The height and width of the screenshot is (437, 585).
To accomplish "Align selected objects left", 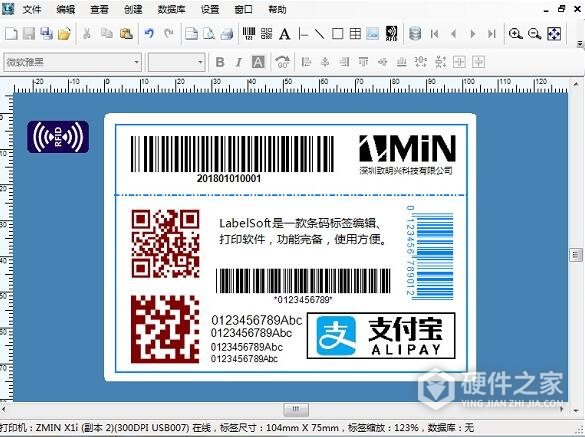I will click(x=306, y=62).
